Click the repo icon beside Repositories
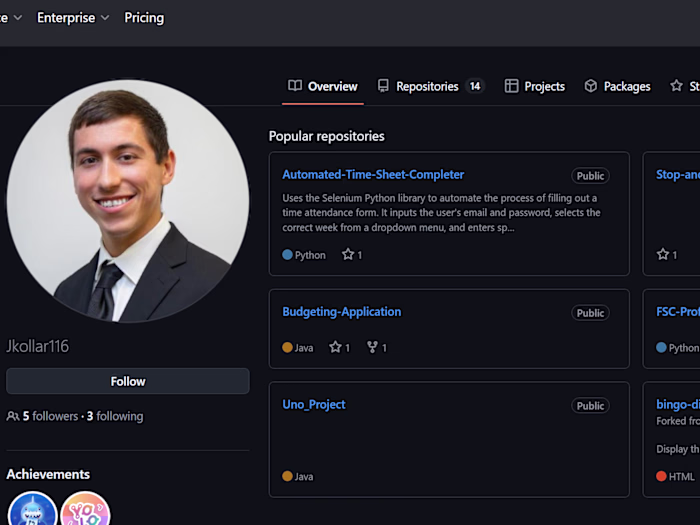 [383, 85]
